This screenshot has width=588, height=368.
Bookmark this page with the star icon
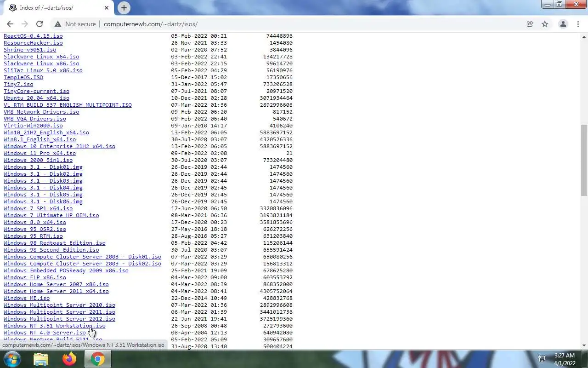click(x=545, y=24)
